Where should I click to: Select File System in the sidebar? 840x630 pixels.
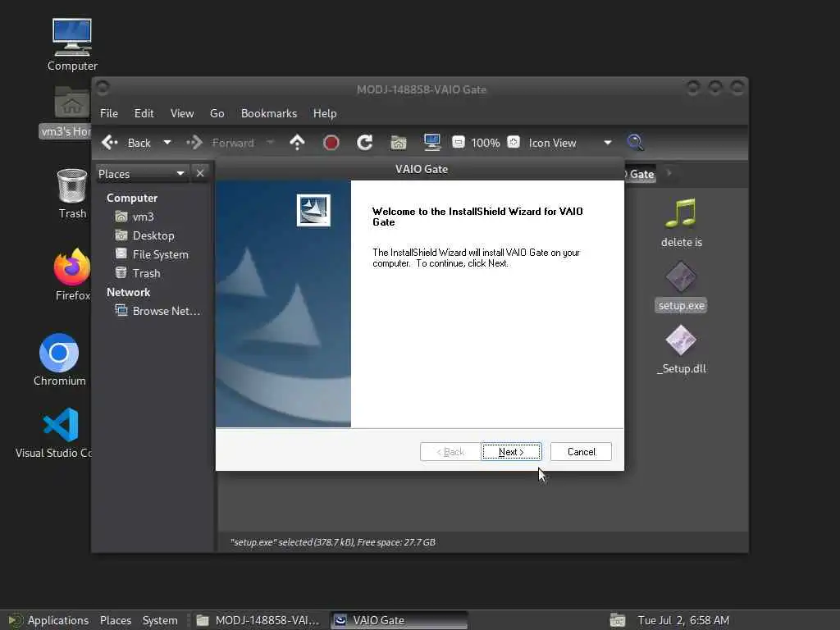click(x=160, y=254)
